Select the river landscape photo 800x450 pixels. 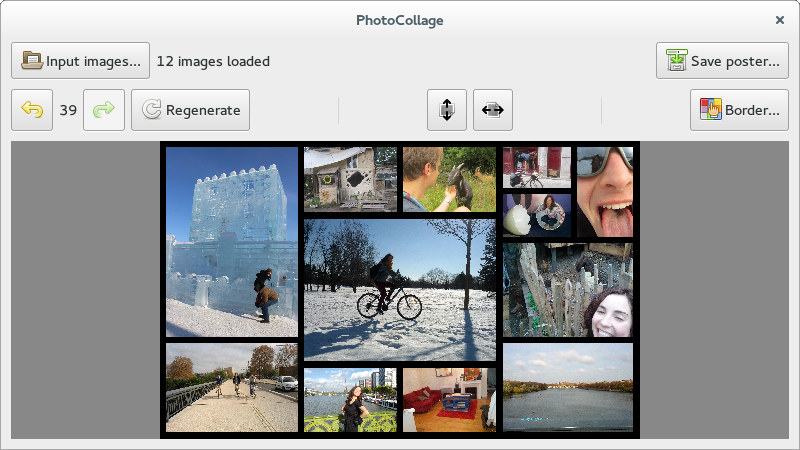point(568,388)
